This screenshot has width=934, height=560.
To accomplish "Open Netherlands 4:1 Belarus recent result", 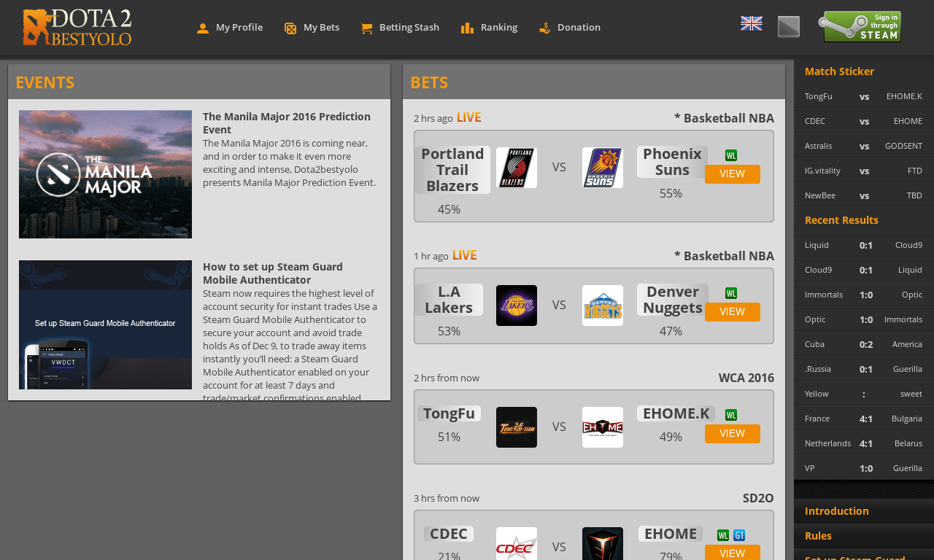I will 864,443.
